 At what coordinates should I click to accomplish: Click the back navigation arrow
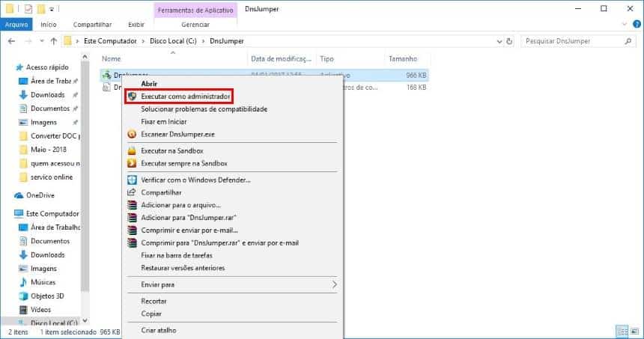[11, 41]
